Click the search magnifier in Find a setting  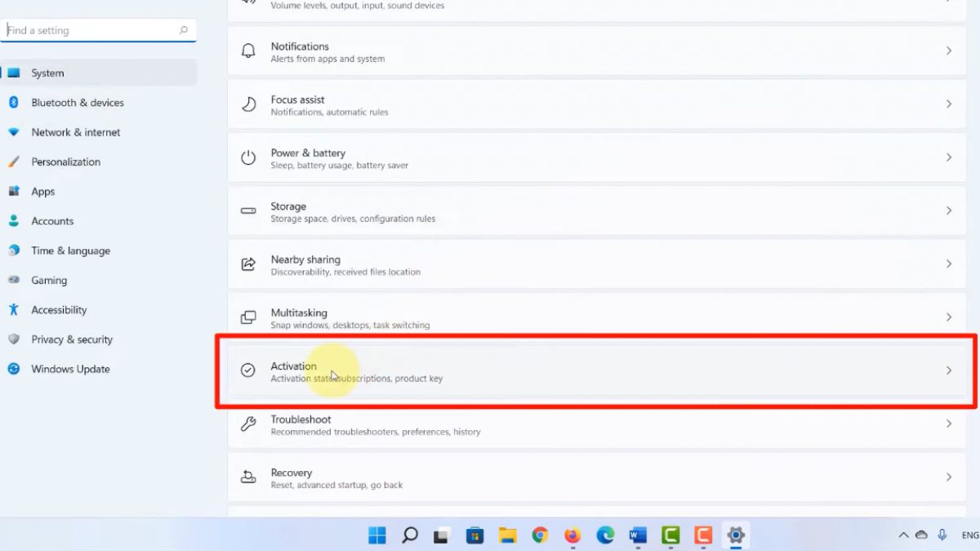(x=184, y=30)
